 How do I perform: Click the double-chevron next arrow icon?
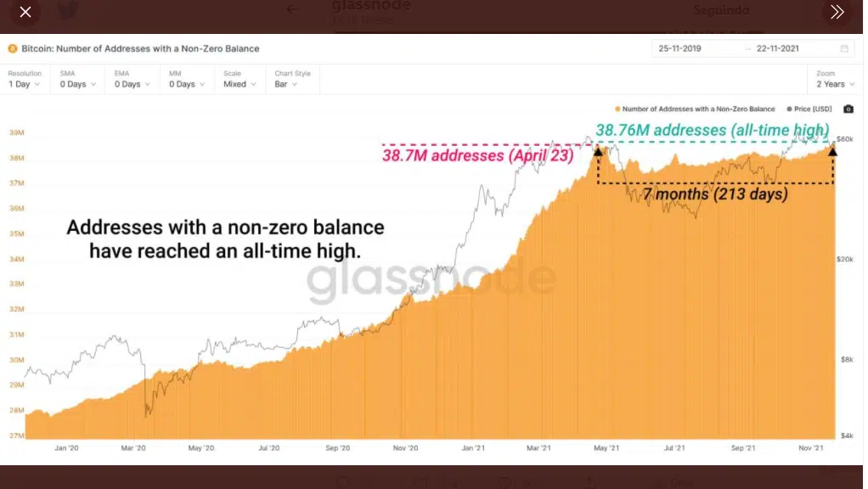point(837,12)
